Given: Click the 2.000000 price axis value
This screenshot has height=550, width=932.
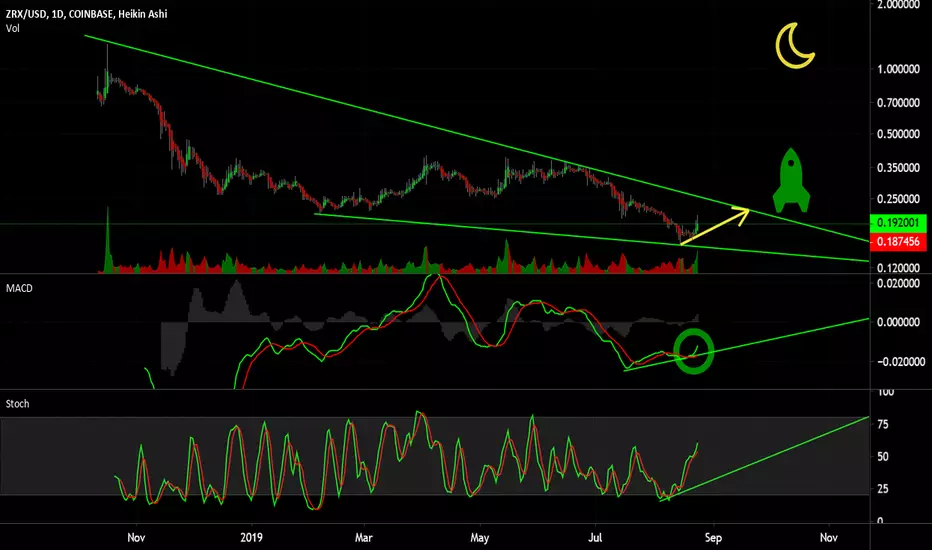Looking at the screenshot, I should tap(898, 4).
